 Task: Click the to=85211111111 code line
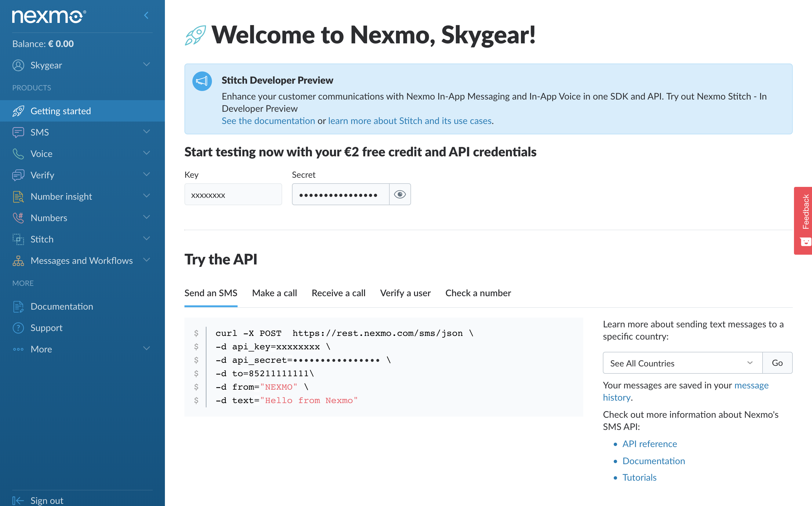click(265, 373)
